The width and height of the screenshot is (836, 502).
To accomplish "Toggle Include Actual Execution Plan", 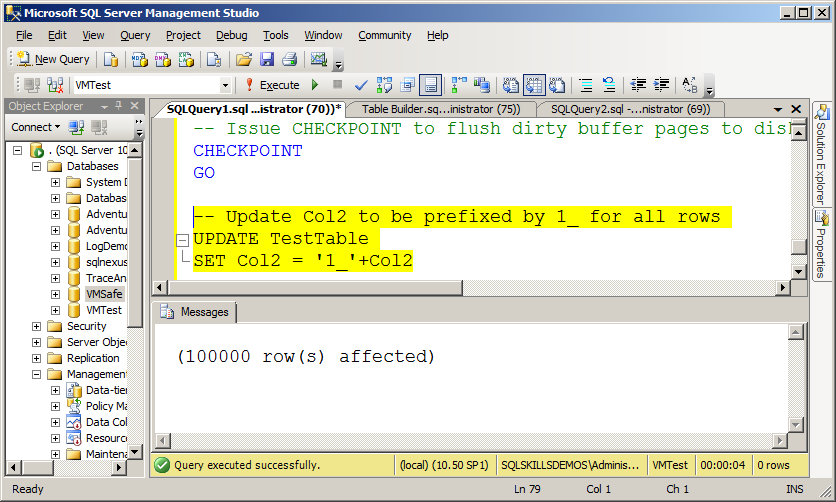I will [459, 85].
